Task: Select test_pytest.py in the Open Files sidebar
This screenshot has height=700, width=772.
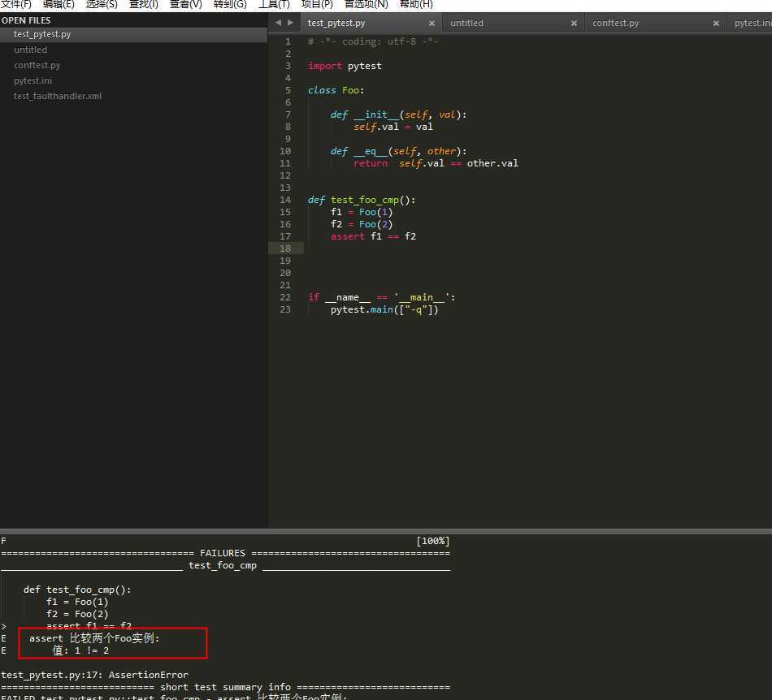Action: [133, 34]
